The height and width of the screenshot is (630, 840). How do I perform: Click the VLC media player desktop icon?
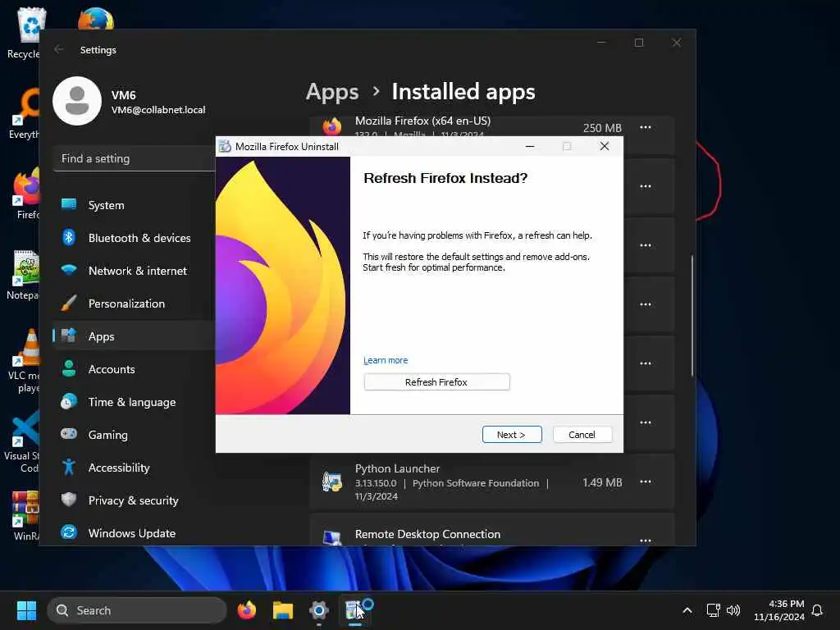(25, 361)
